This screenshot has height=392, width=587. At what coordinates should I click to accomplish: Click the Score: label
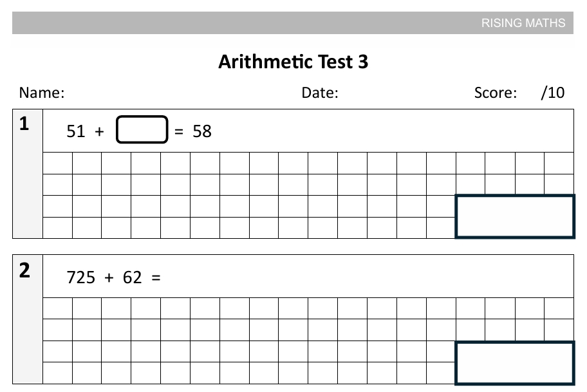tap(495, 93)
